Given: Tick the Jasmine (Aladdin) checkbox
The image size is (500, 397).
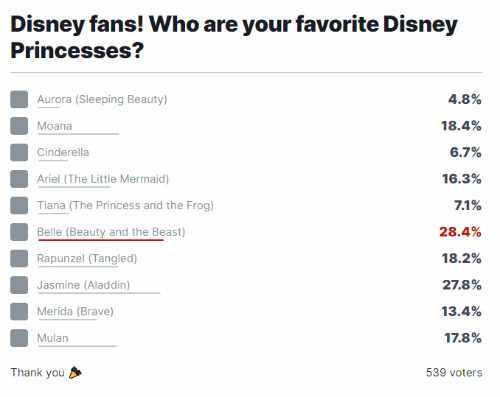Looking at the screenshot, I should coord(19,285).
